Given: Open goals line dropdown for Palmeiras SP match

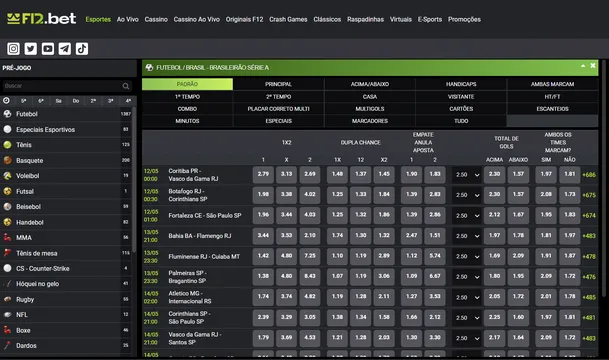Looking at the screenshot, I should click(467, 277).
